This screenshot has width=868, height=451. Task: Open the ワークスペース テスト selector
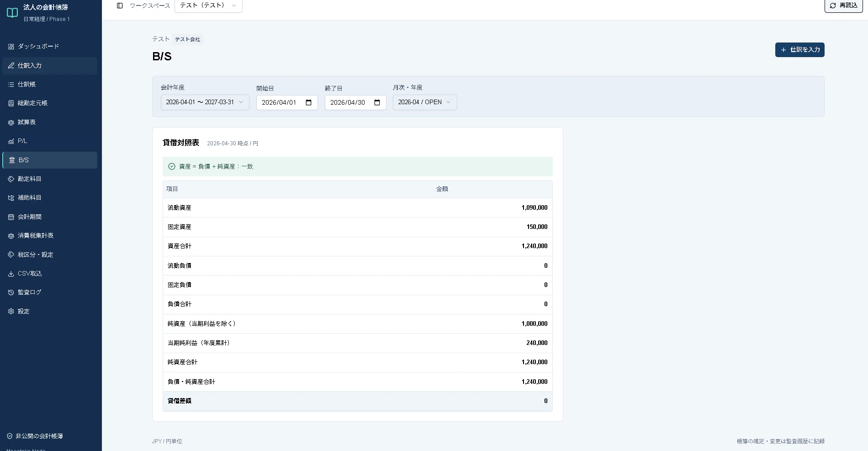pos(208,5)
